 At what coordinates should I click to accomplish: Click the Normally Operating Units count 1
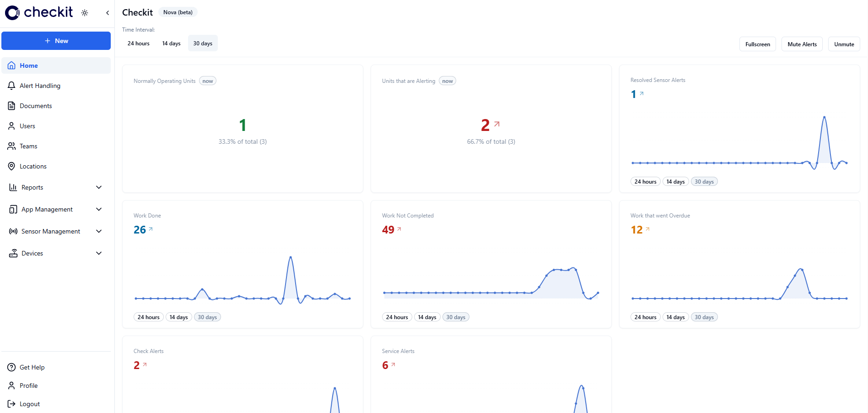[243, 125]
